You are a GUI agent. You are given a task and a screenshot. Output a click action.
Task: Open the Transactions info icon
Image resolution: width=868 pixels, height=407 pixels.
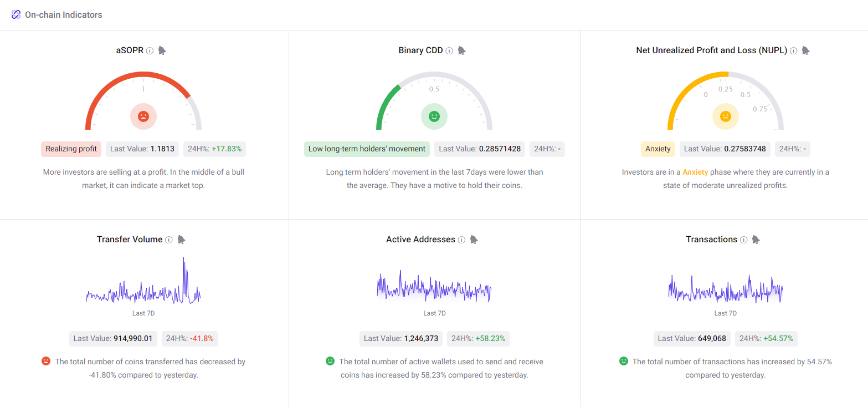[x=743, y=240]
